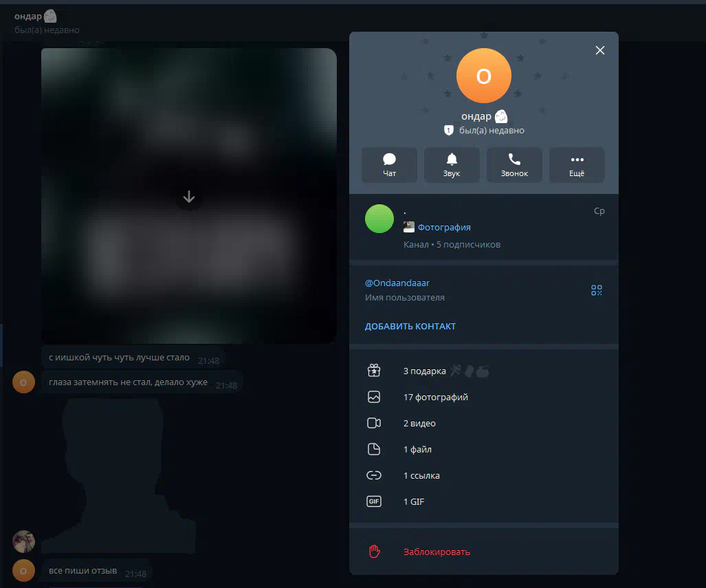This screenshot has height=588, width=706.
Task: Open the 3 подарка gifts section
Action: 424,371
